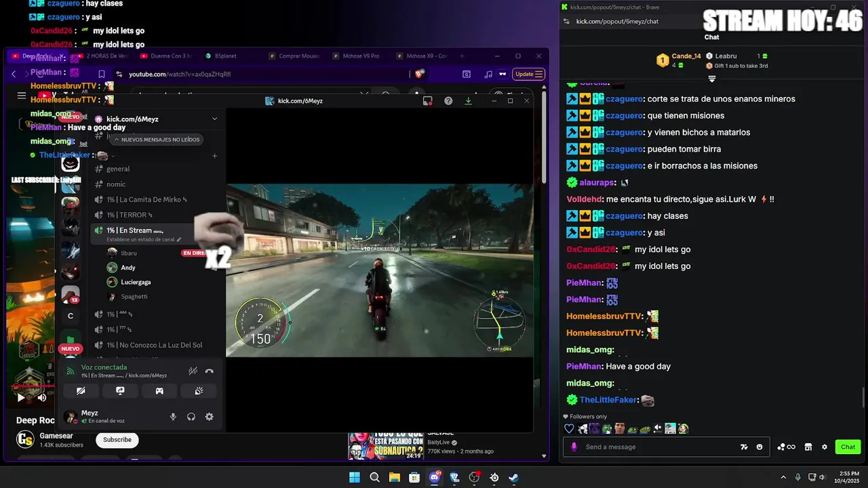868x488 pixels.
Task: Toggle noise suppression next to Voz conectada
Action: [x=193, y=371]
